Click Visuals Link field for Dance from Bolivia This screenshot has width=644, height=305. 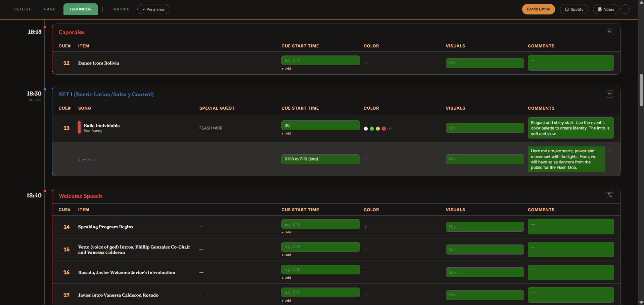pos(485,63)
